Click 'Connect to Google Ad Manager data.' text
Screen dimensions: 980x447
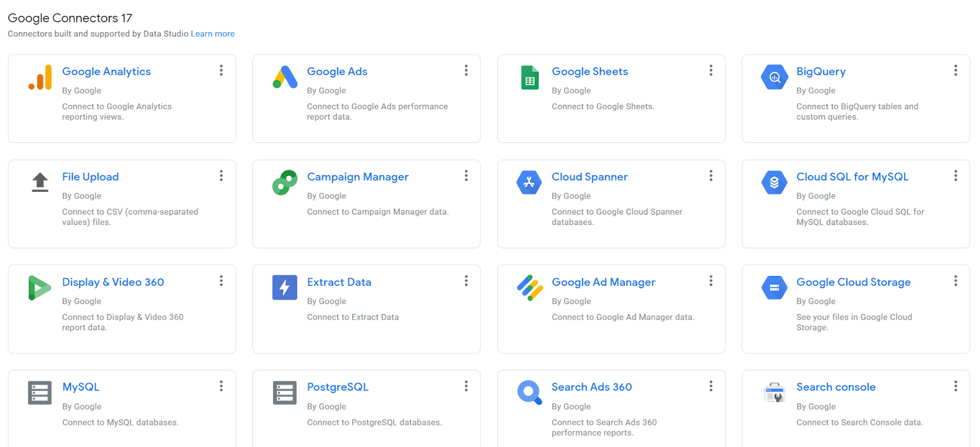623,318
